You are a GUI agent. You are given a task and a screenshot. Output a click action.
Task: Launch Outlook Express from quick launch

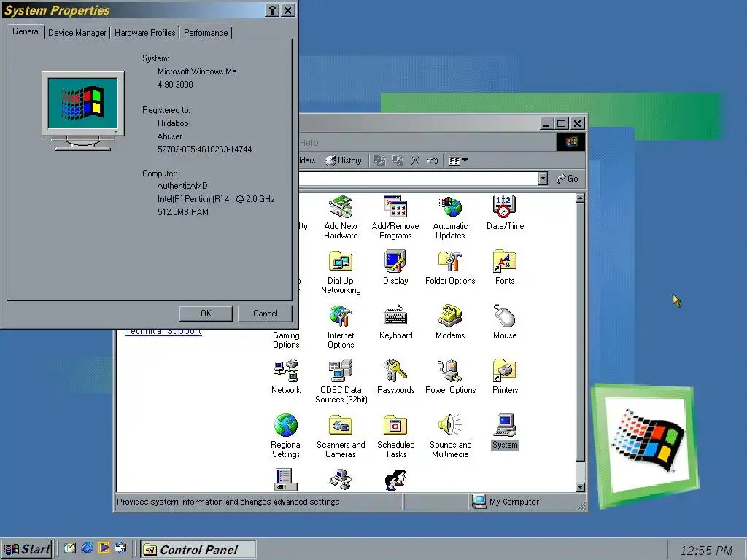pos(120,548)
